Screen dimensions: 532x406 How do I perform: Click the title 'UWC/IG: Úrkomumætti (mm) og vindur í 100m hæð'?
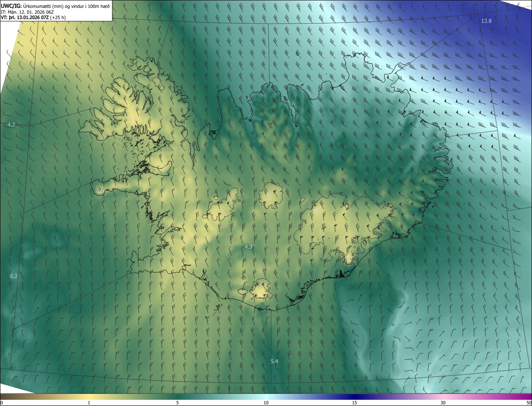(x=55, y=5)
